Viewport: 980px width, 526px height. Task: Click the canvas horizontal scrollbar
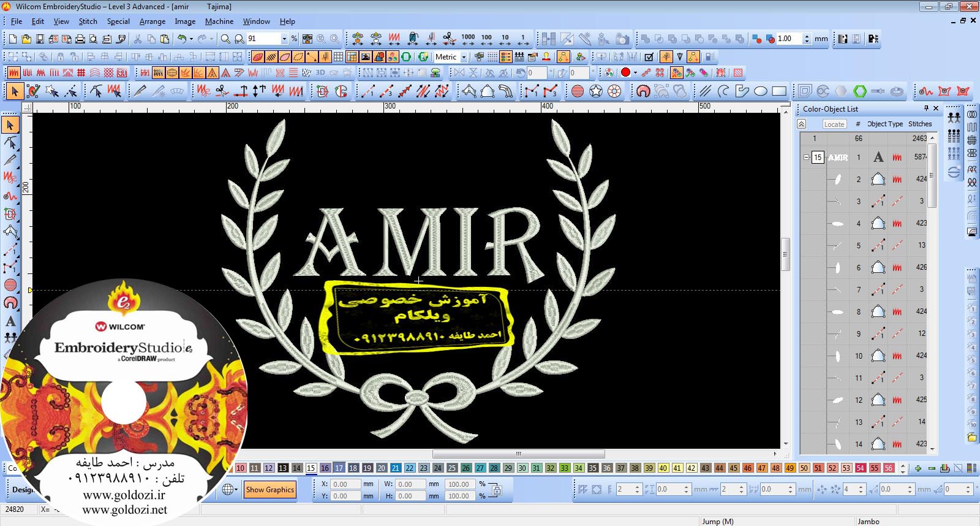tap(519, 454)
